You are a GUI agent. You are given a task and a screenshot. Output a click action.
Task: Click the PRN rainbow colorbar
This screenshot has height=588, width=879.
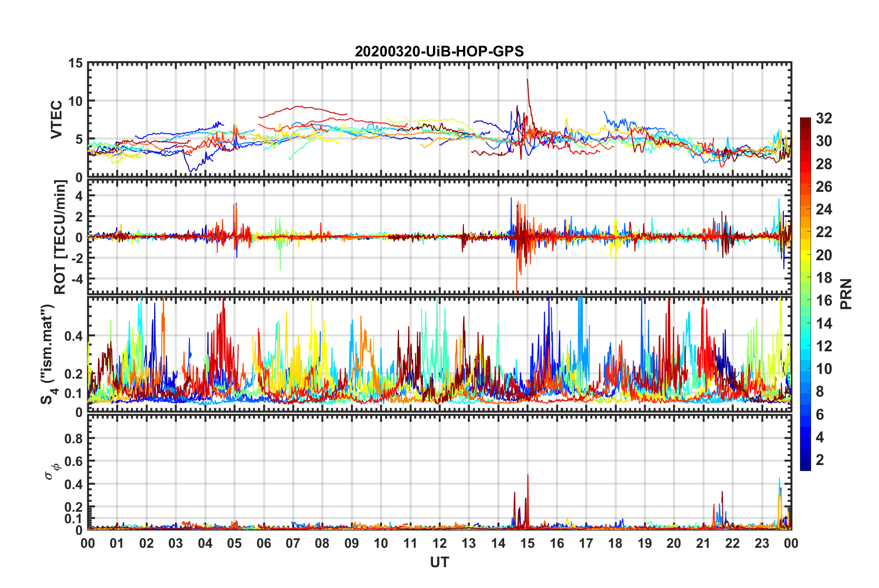click(x=805, y=294)
